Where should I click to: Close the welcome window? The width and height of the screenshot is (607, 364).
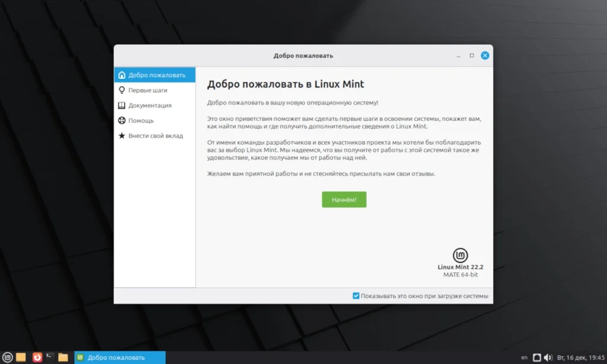click(x=485, y=55)
